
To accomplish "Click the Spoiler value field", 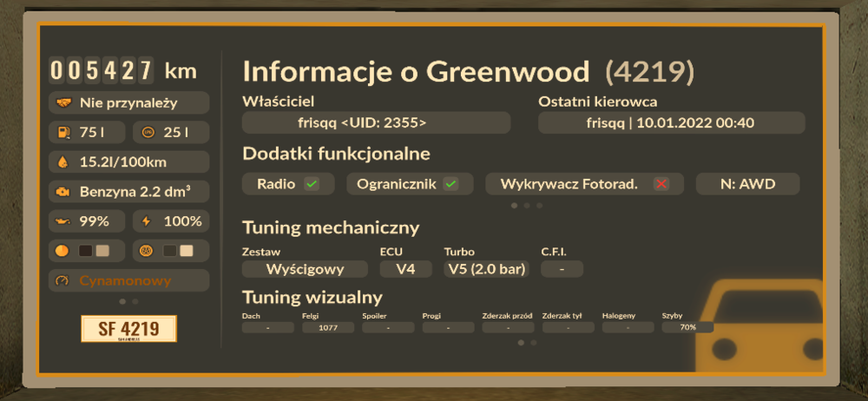I will pos(388,327).
